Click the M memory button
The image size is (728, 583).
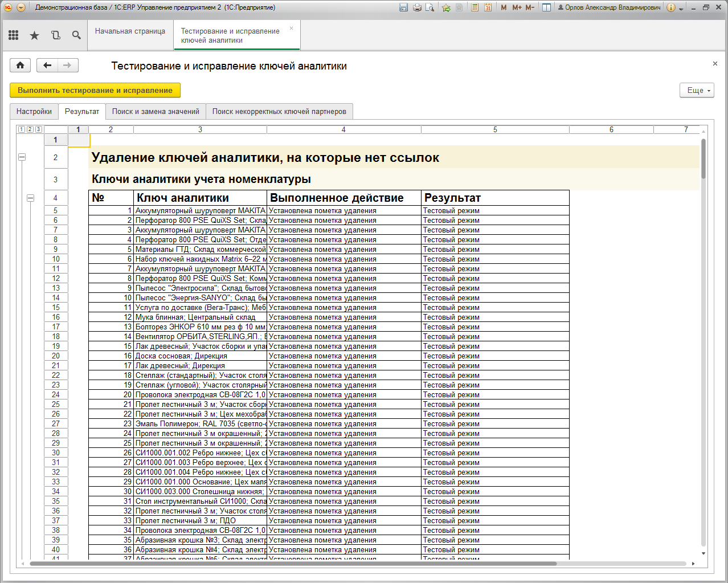pyautogui.click(x=504, y=7)
